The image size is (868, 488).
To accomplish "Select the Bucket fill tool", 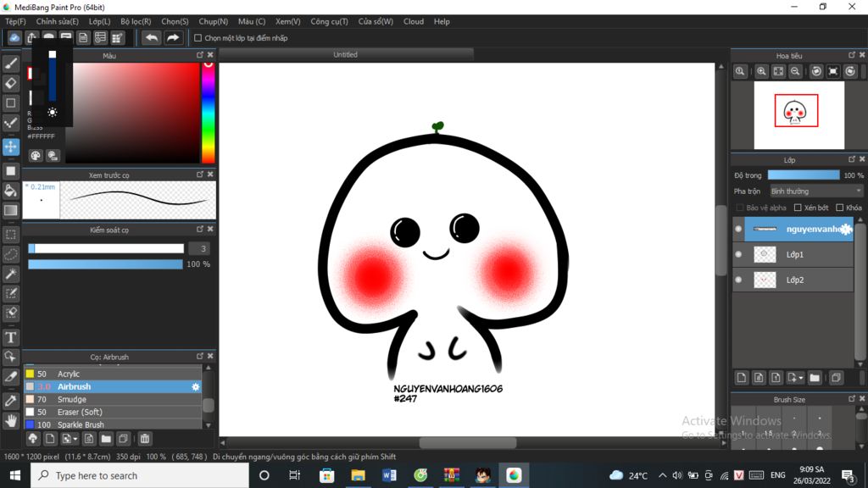I will pos(10,191).
